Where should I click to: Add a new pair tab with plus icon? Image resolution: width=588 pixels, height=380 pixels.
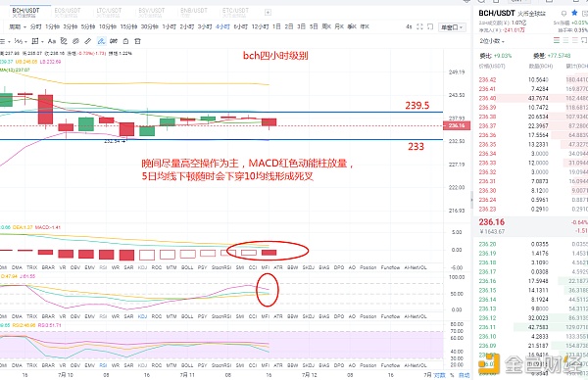point(268,13)
